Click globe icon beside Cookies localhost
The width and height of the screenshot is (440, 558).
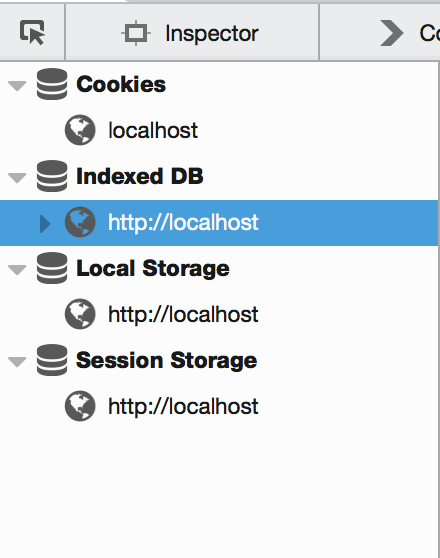(80, 130)
